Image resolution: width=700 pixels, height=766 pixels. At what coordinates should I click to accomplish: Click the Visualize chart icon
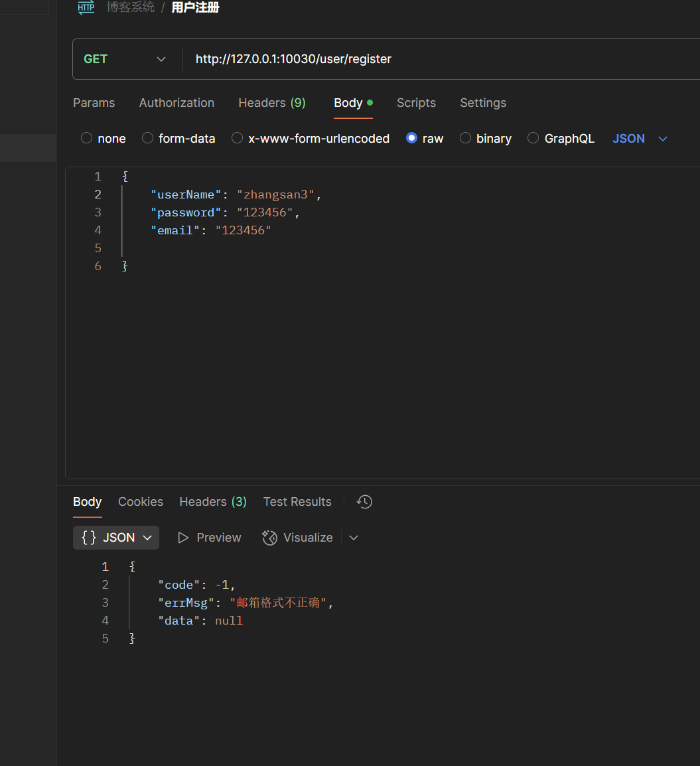(x=269, y=538)
